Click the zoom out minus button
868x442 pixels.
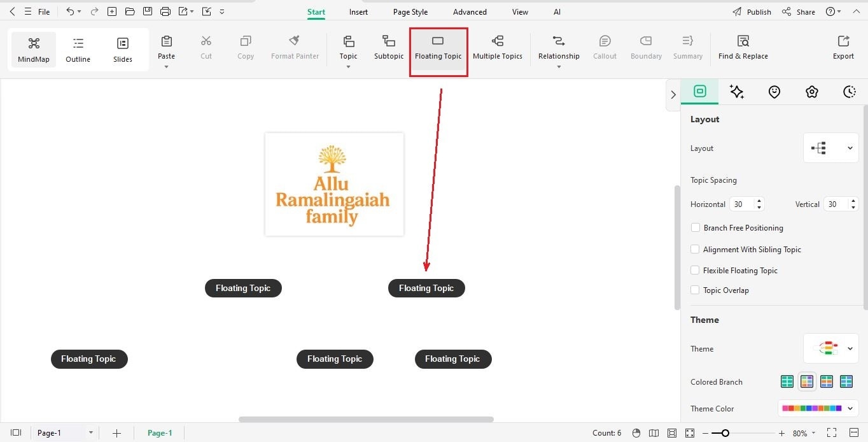coord(707,433)
